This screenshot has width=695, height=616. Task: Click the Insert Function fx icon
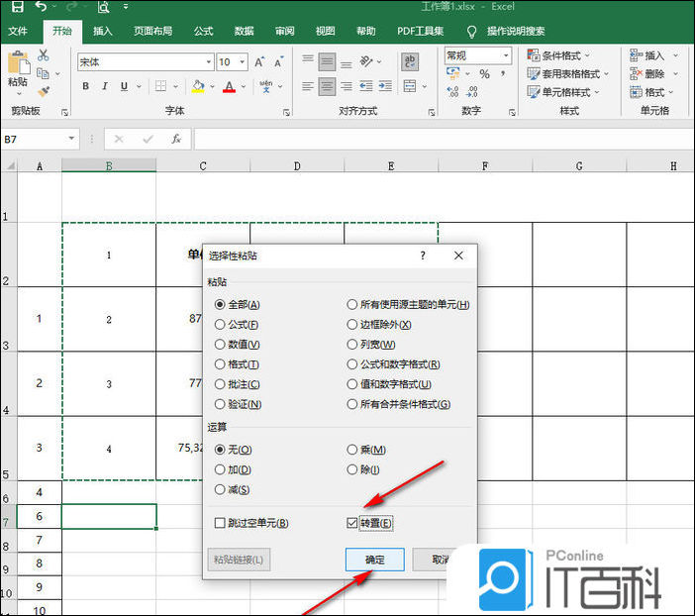pos(176,140)
